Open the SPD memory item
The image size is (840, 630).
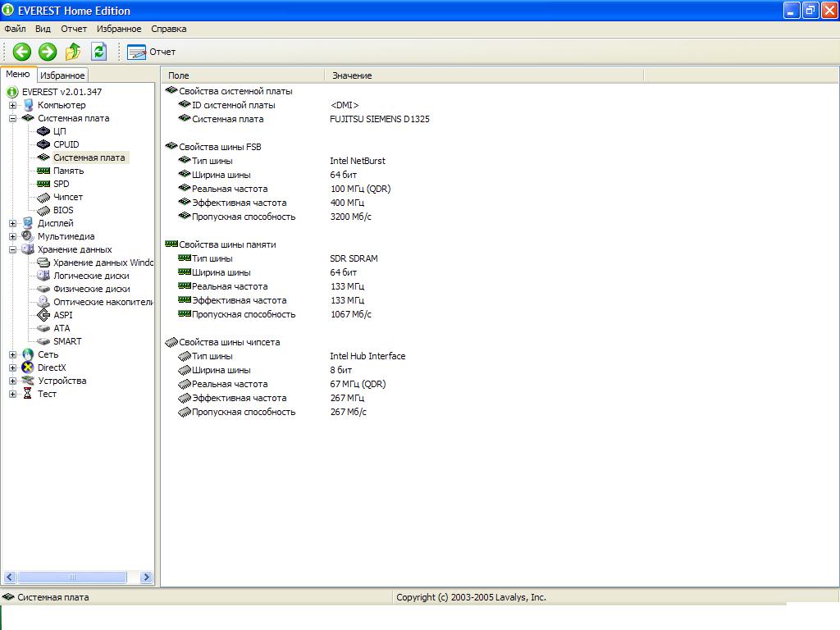pos(62,184)
